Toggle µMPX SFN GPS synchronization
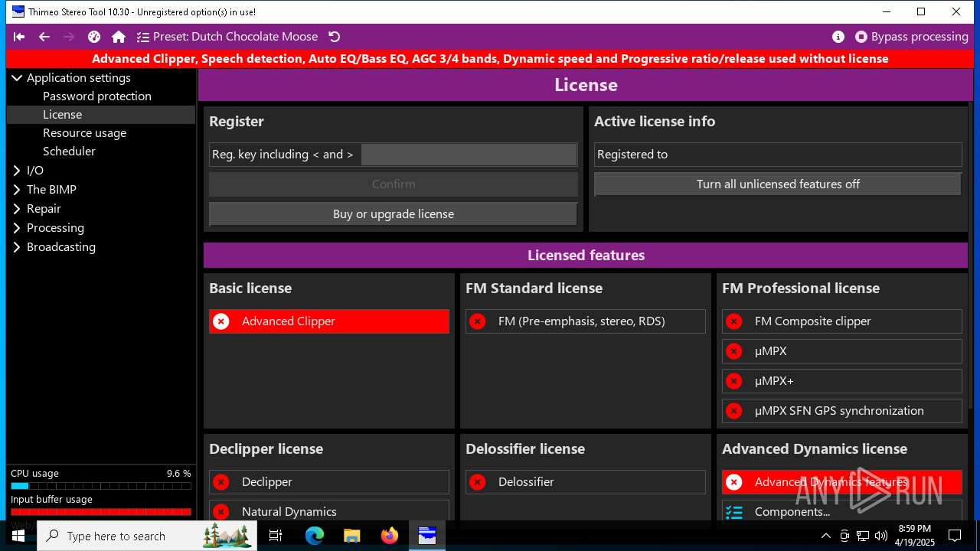980x551 pixels. coord(842,411)
